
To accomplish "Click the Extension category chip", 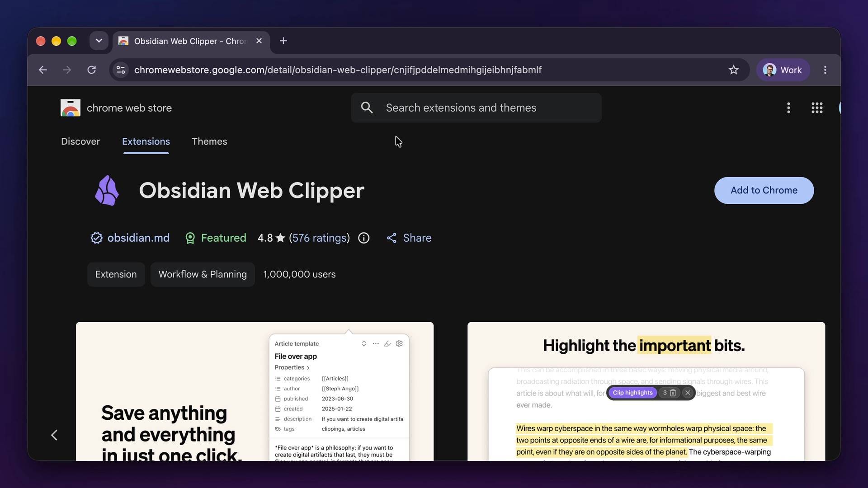I will click(x=116, y=274).
